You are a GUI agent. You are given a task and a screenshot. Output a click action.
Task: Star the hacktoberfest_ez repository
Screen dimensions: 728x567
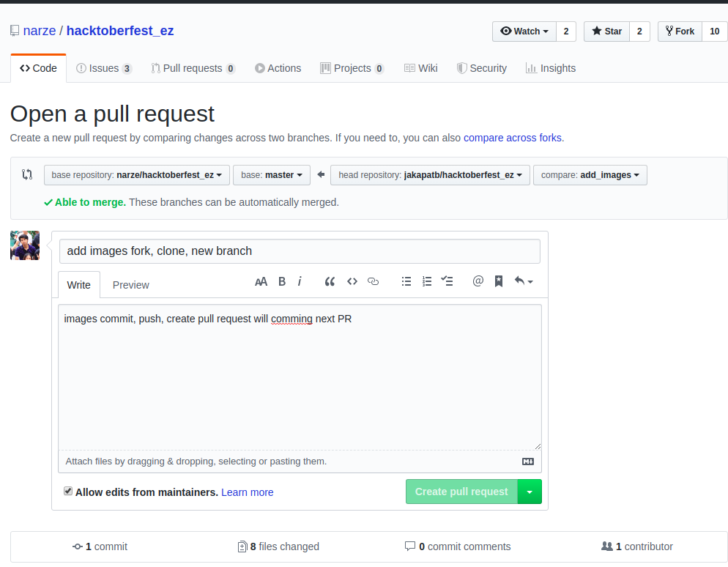coord(606,31)
